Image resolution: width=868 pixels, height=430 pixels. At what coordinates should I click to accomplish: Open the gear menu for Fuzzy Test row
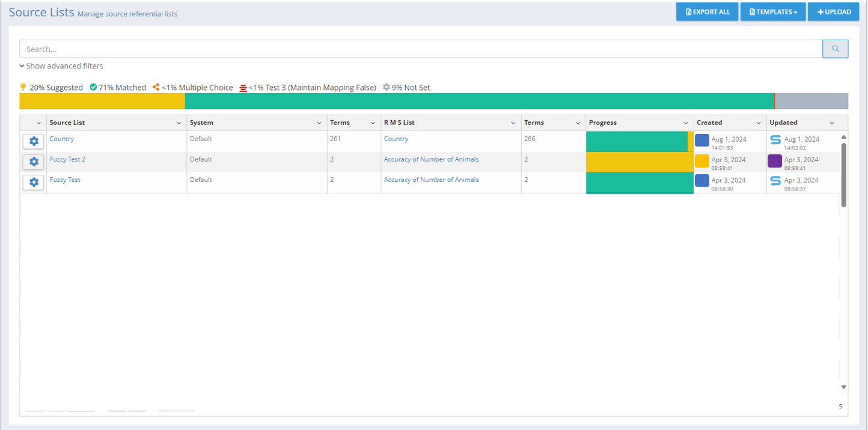34,183
